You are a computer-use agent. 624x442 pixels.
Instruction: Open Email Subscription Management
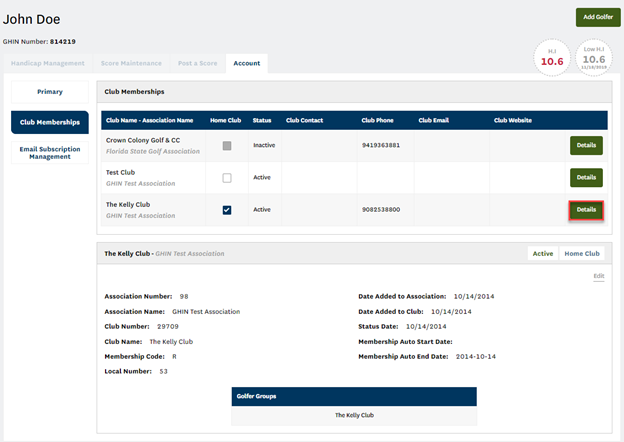50,152
